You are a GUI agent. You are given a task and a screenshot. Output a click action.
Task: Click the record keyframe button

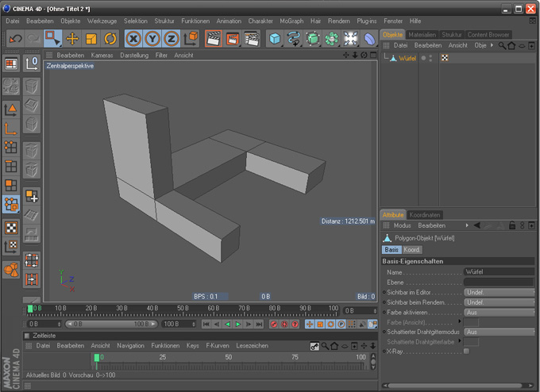[x=273, y=325]
